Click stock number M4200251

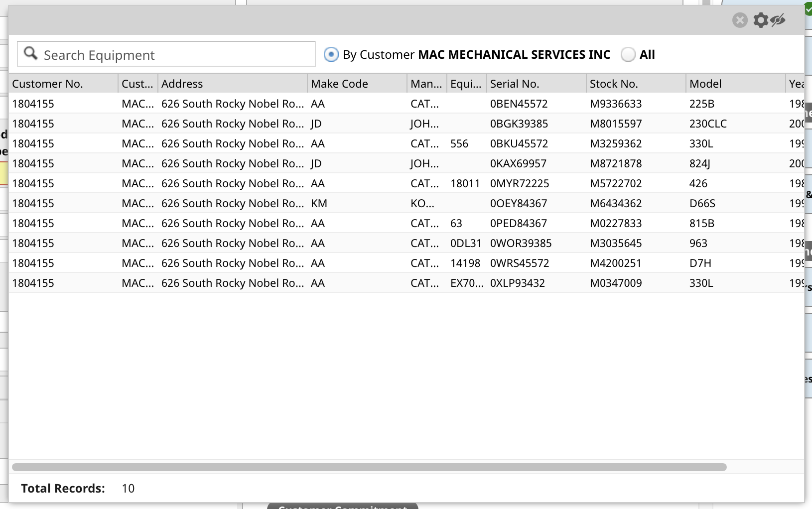click(x=616, y=263)
